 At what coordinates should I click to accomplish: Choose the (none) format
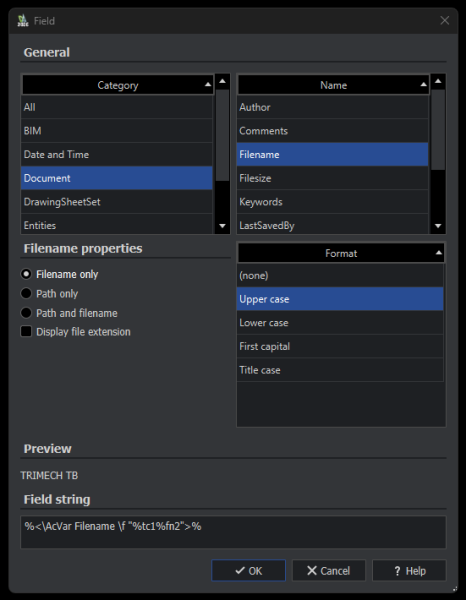tap(340, 276)
